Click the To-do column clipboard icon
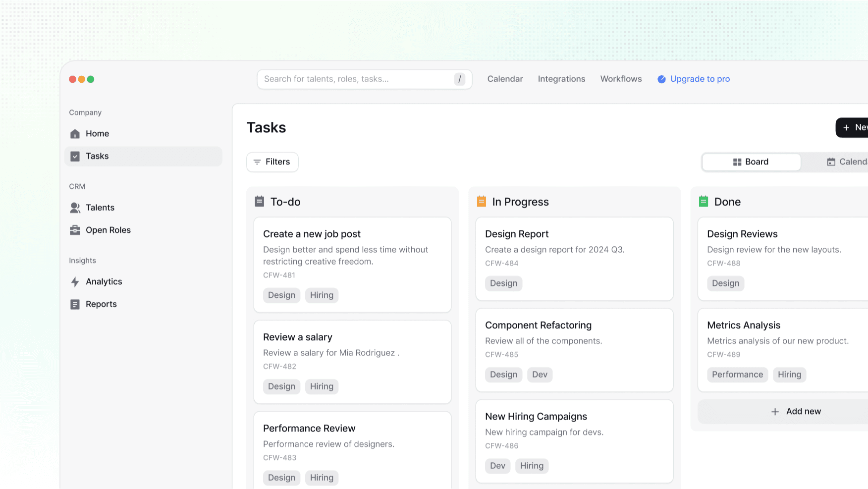868x489 pixels. 259,201
